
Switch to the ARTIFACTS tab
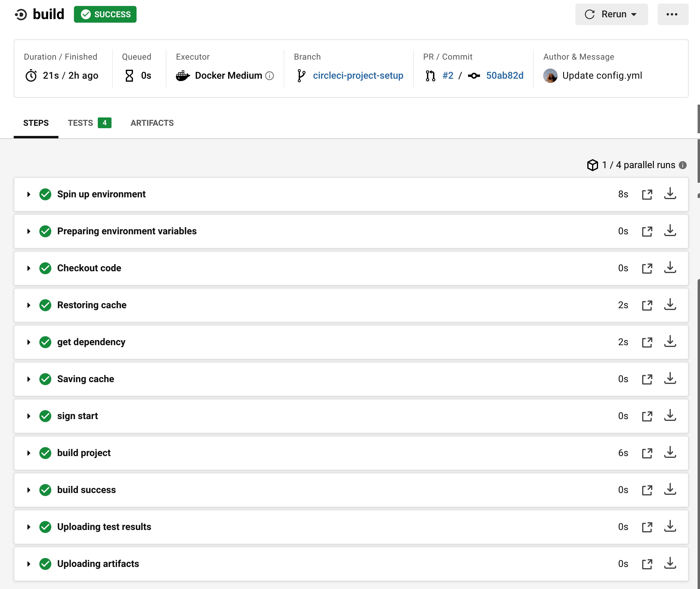coord(152,123)
